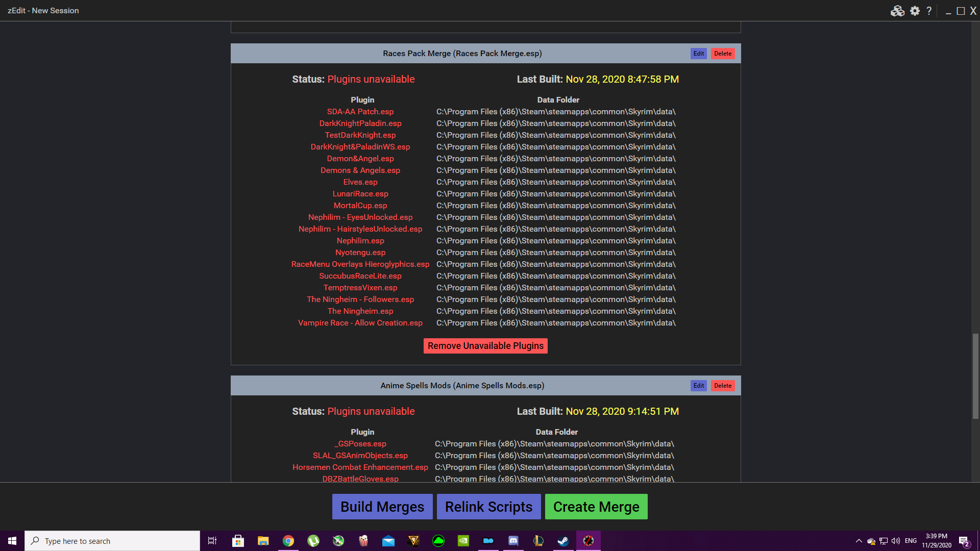Select the MortalCup.esp plugin
The image size is (980, 551).
pyautogui.click(x=360, y=206)
